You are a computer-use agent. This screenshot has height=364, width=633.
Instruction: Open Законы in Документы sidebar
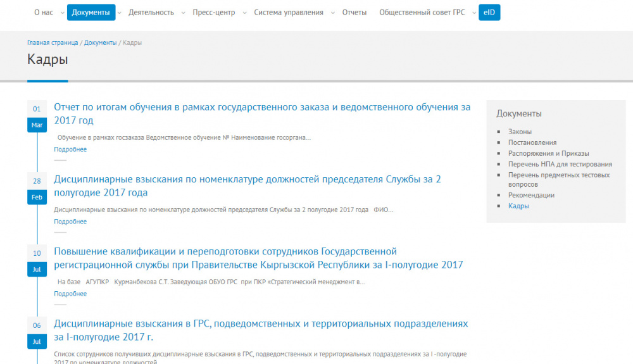click(x=520, y=132)
